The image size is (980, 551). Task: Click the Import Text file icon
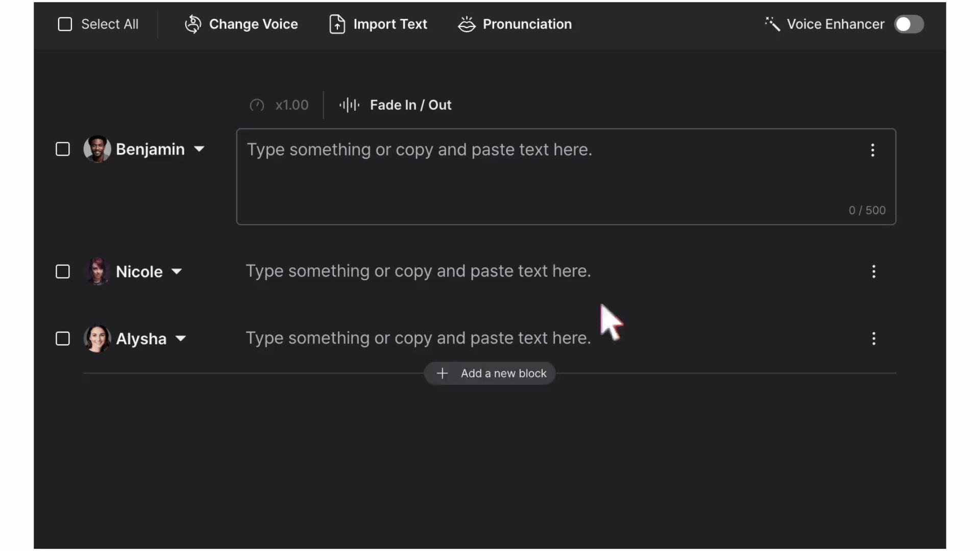337,24
